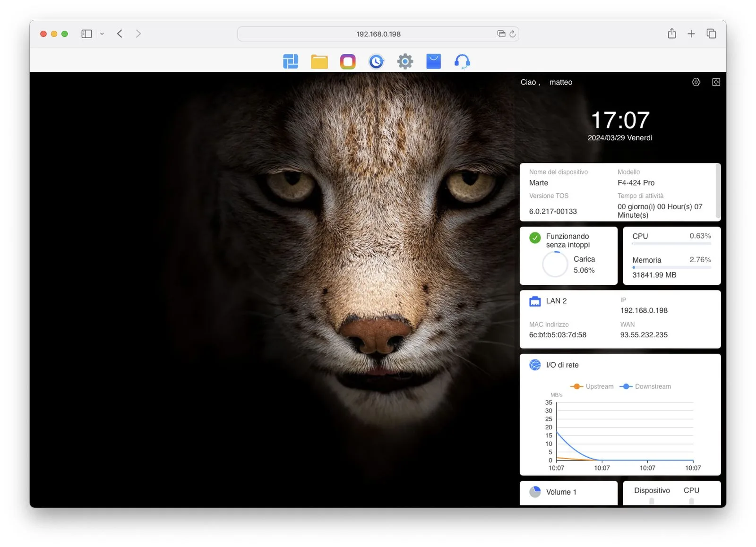Click the CPU usage progress bar
Screen dimensions: 756x547
672,244
